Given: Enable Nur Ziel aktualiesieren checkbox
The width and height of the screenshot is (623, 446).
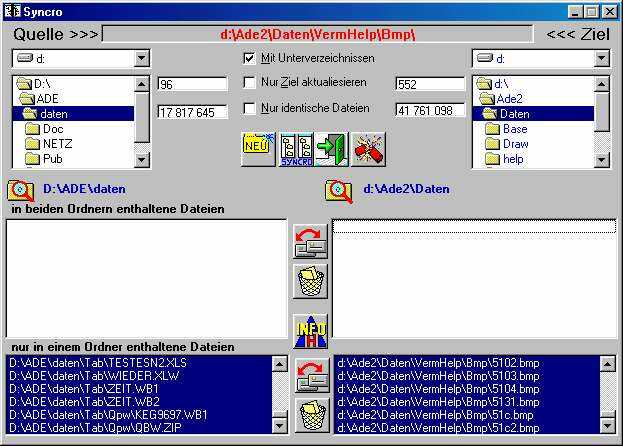Looking at the screenshot, I should [x=249, y=83].
